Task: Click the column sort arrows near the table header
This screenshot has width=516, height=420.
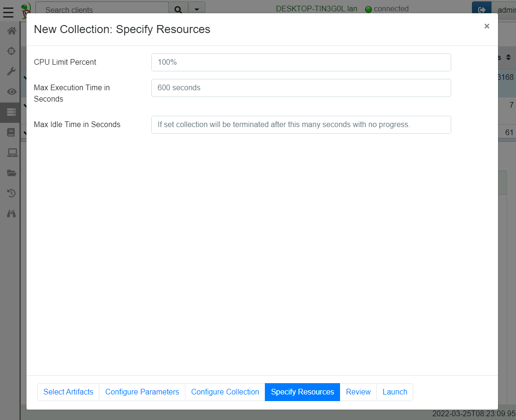Action: point(508,56)
